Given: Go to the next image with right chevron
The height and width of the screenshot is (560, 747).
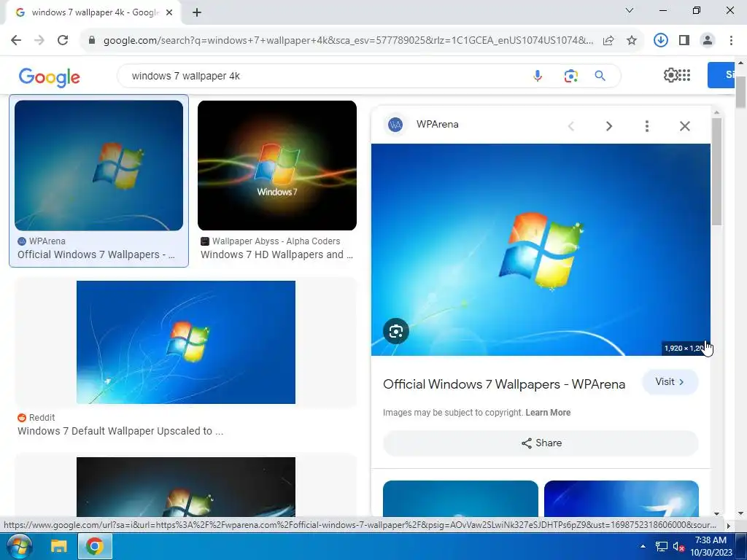Looking at the screenshot, I should tap(609, 125).
